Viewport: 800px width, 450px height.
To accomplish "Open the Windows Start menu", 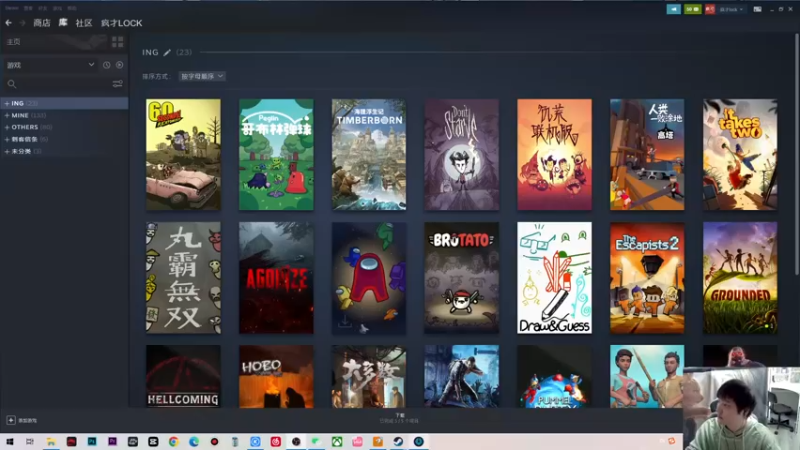I will [10, 441].
